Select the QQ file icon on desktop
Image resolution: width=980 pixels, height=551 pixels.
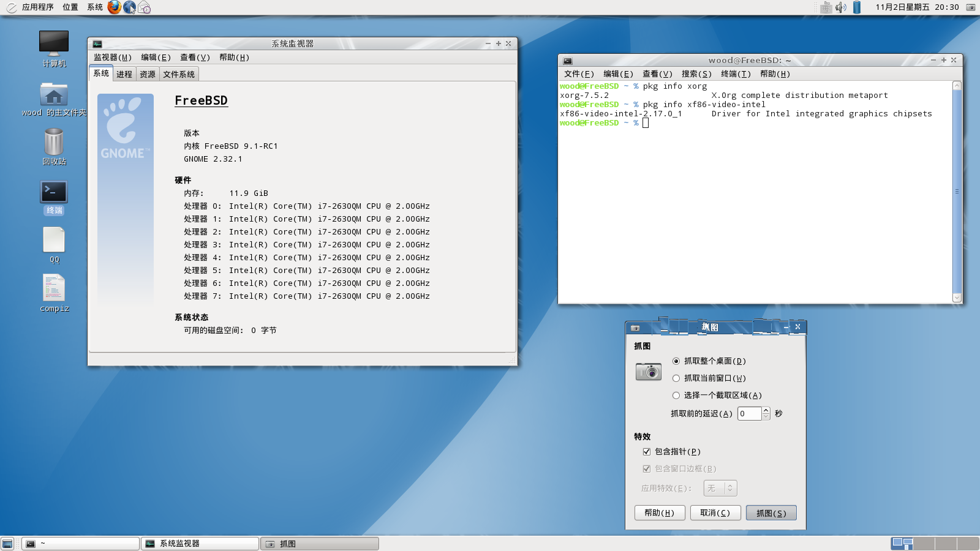click(x=54, y=245)
